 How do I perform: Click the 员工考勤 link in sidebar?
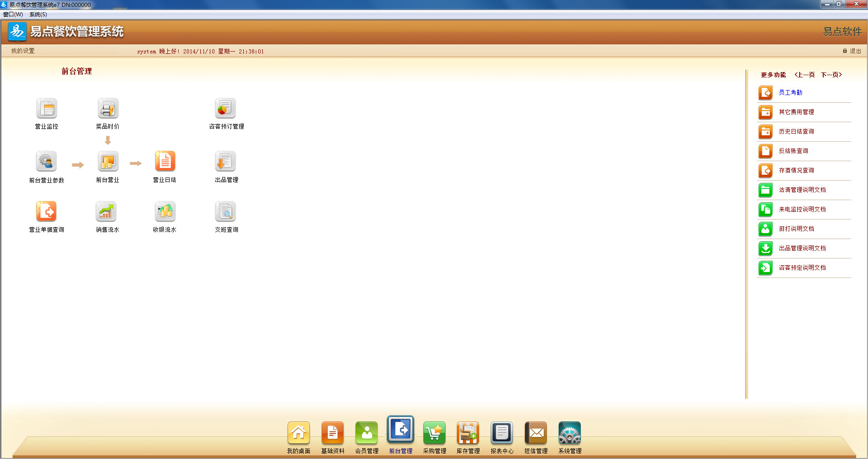(x=790, y=92)
